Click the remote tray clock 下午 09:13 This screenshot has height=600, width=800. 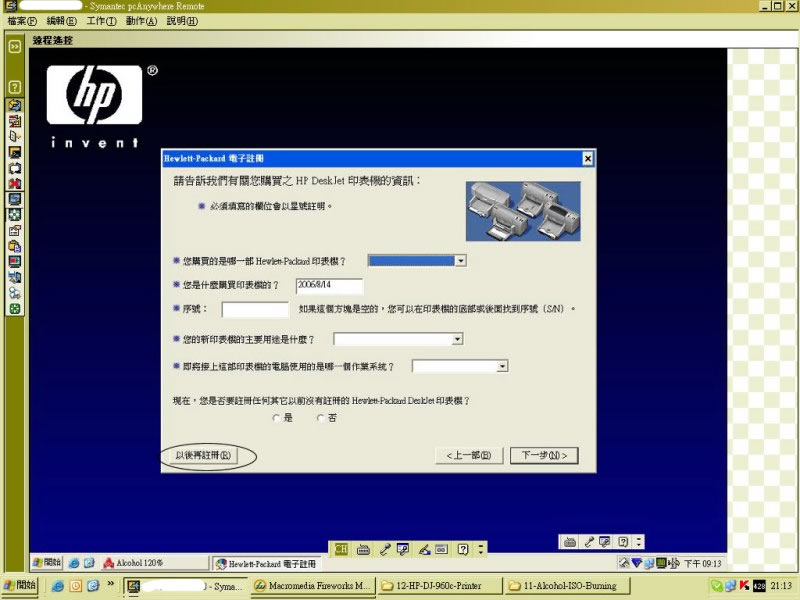[x=703, y=563]
